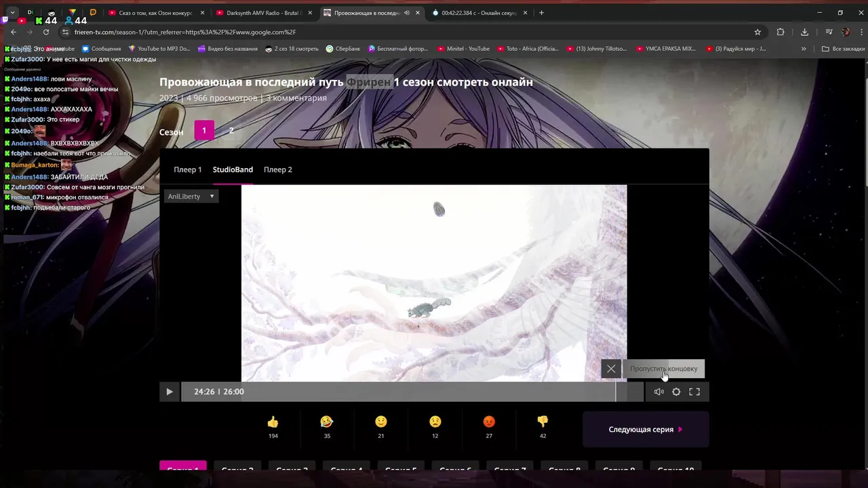Open the 'YouTube to MP3 Do...' bookmark
Viewport: 868px width, 488px height.
159,49
